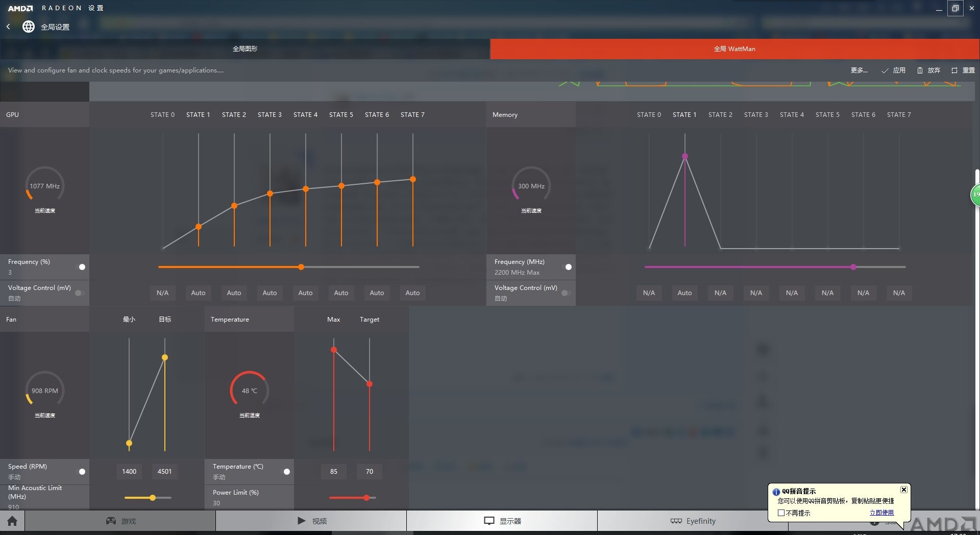The height and width of the screenshot is (535, 980).
Task: Click the globe global settings icon
Action: click(x=29, y=27)
